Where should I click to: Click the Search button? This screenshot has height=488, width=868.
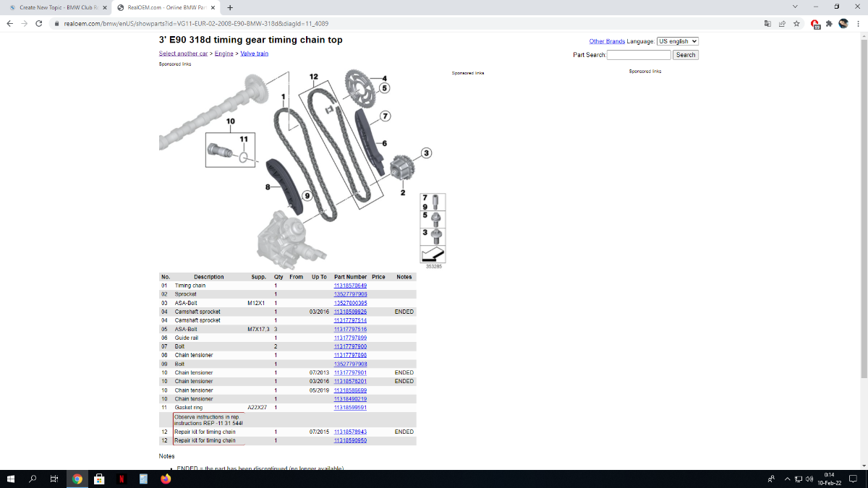686,55
